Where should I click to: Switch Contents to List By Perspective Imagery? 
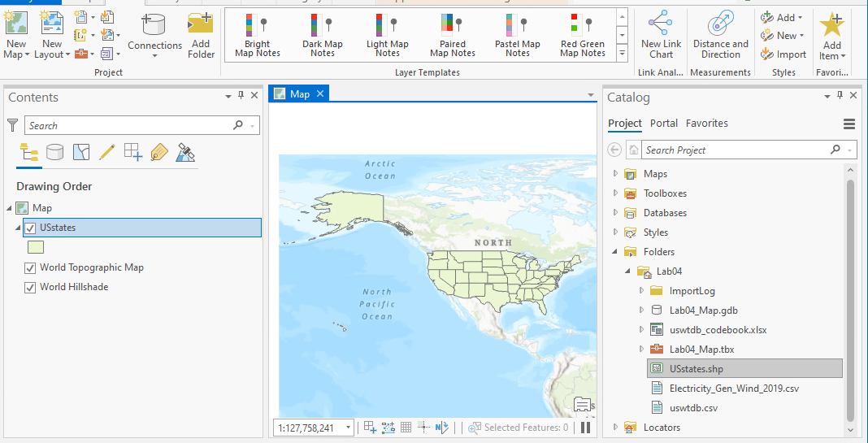[x=184, y=152]
